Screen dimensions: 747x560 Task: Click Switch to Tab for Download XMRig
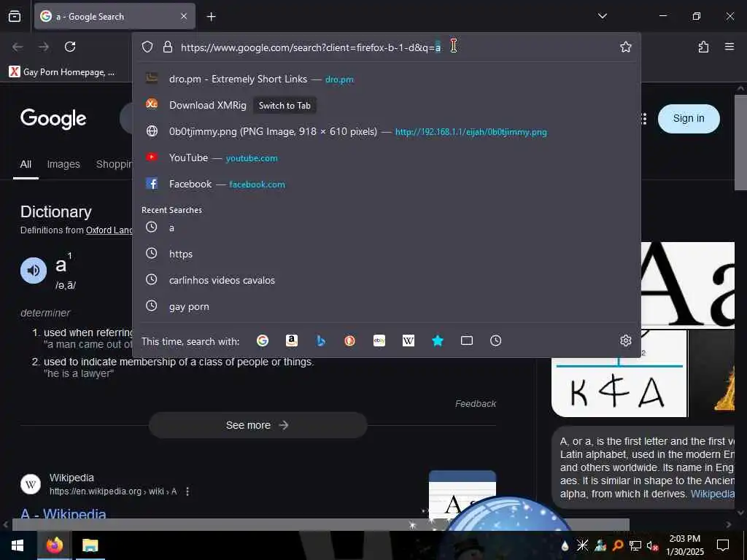(285, 106)
